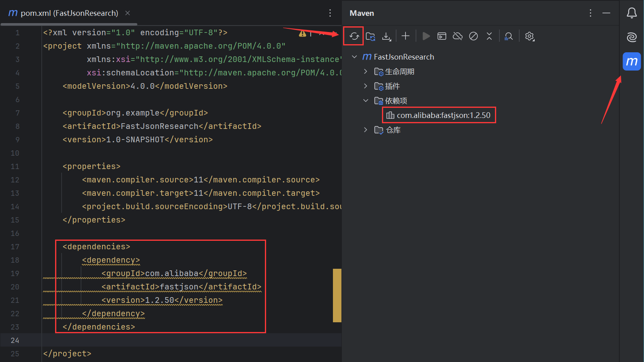Expand the 仓库 repositories node
Image resolution: width=644 pixels, height=362 pixels.
click(366, 130)
